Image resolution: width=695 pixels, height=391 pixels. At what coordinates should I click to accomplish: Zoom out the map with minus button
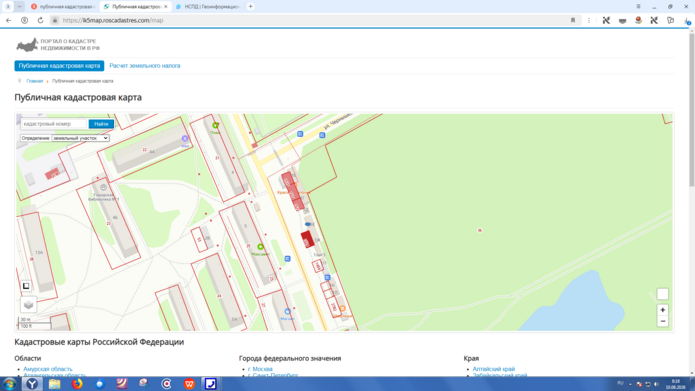click(x=662, y=321)
